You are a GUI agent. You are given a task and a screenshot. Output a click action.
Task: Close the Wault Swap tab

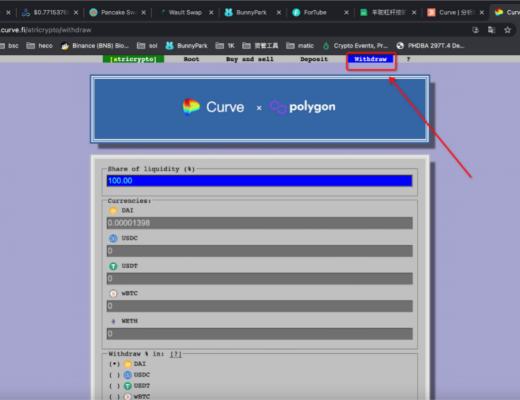(x=211, y=13)
